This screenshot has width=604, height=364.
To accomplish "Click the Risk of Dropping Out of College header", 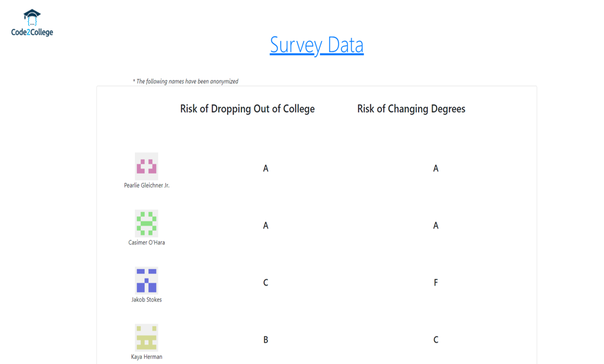I will pos(247,109).
